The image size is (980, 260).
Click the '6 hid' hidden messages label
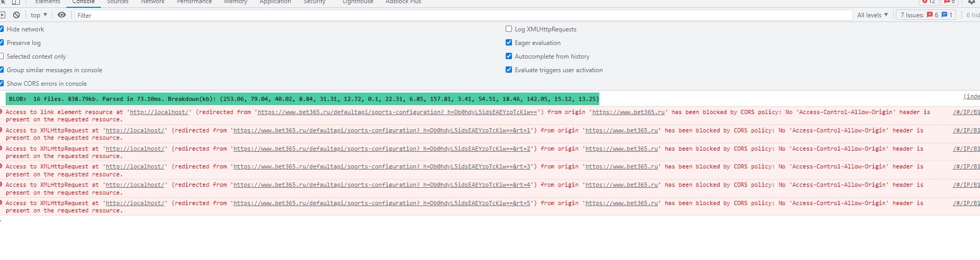[x=973, y=15]
